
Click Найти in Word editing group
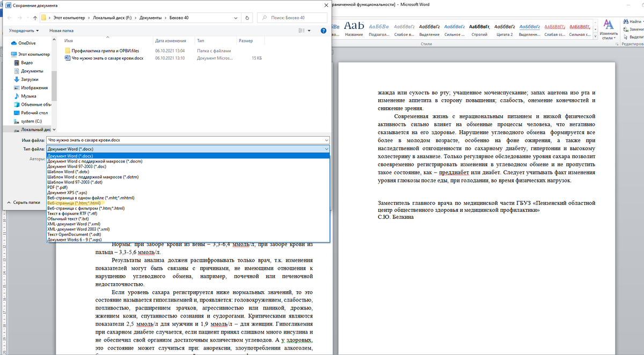[632, 22]
